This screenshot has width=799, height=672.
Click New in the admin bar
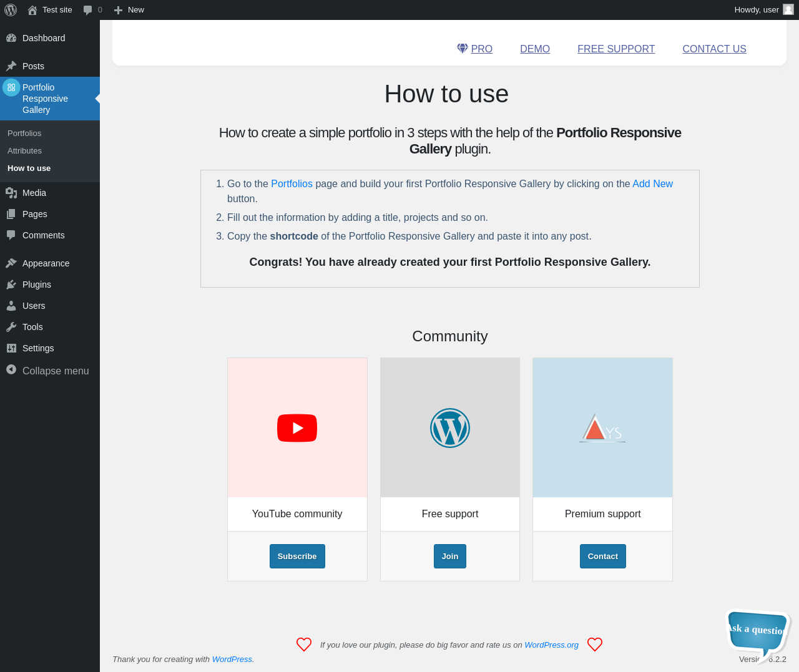[129, 10]
